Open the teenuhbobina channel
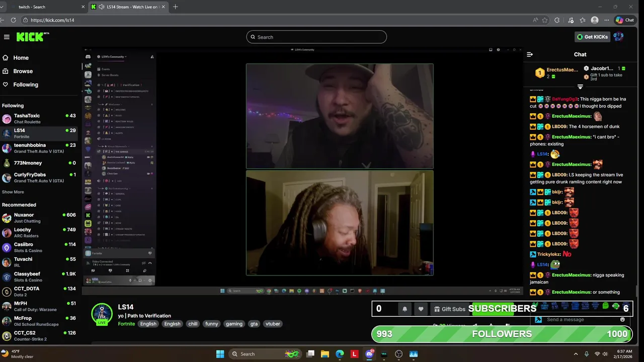The height and width of the screenshot is (362, 644). pos(39,148)
